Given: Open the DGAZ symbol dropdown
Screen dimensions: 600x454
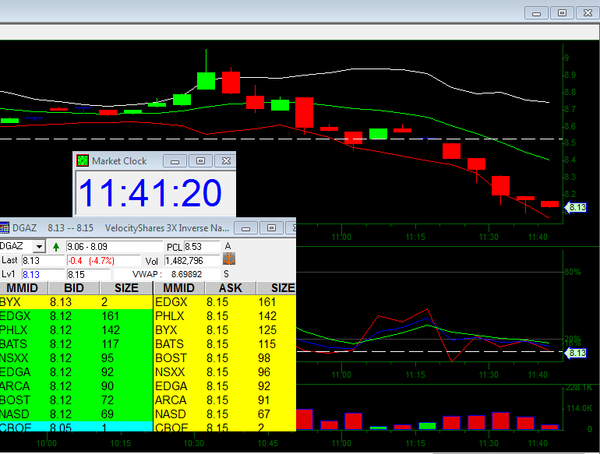Looking at the screenshot, I should [x=40, y=246].
